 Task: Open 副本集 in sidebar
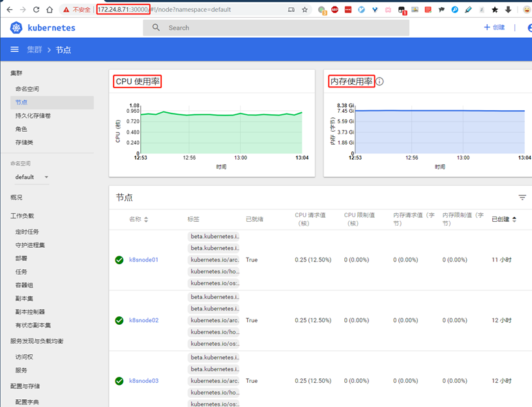pos(24,298)
